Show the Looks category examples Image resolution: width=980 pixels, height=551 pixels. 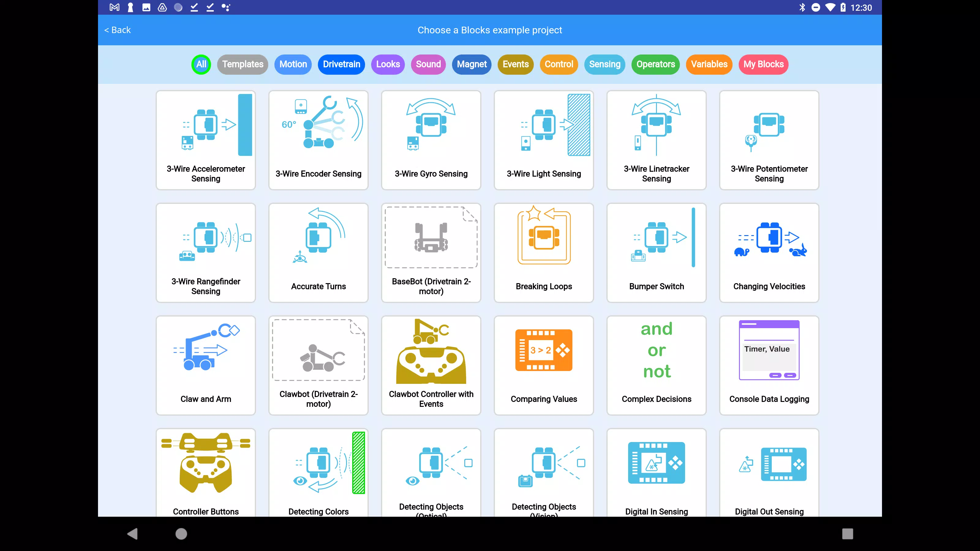(x=388, y=64)
